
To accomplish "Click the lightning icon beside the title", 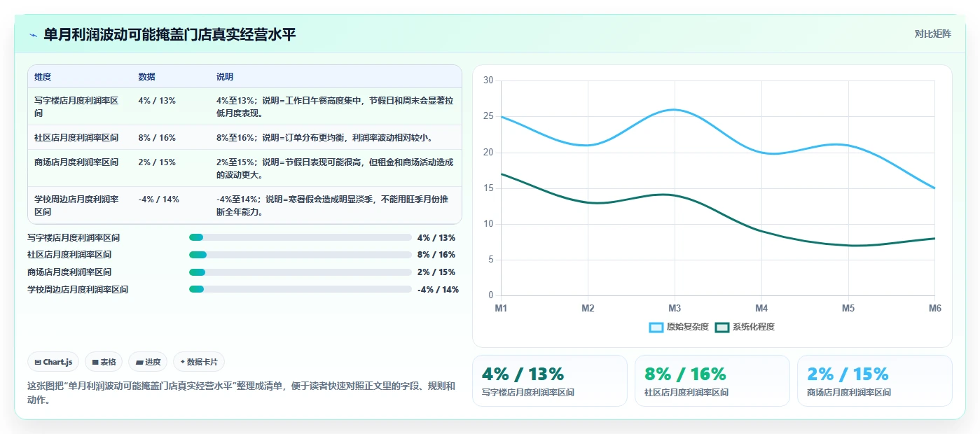I will 34,35.
